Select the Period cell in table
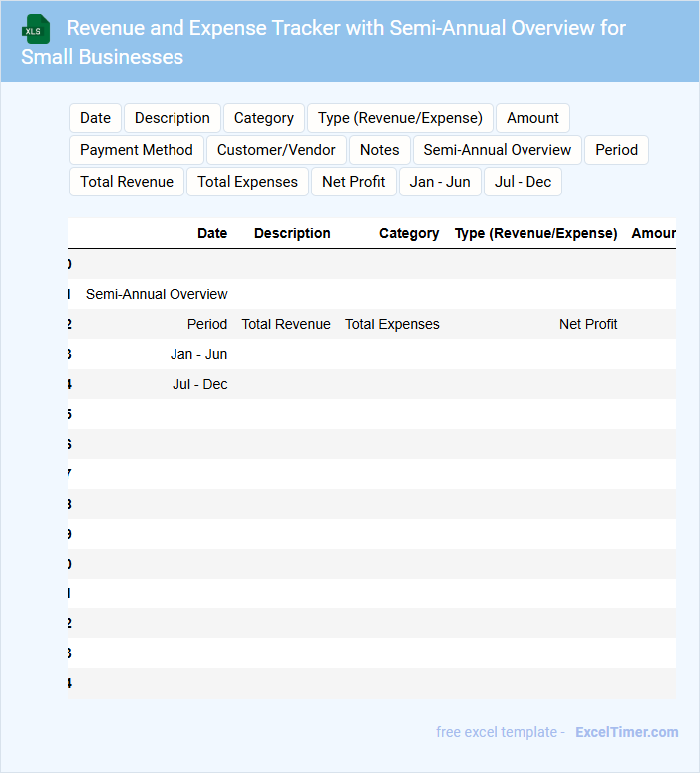 click(207, 324)
